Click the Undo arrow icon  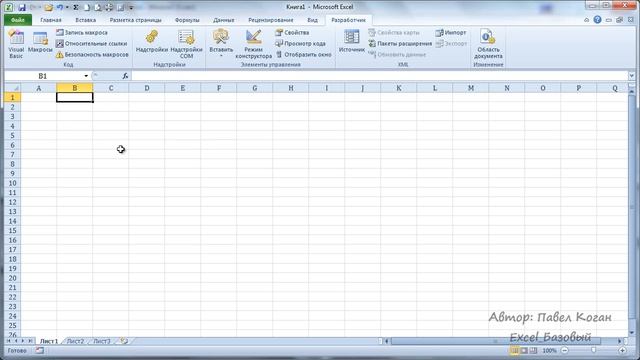pyautogui.click(x=60, y=7)
